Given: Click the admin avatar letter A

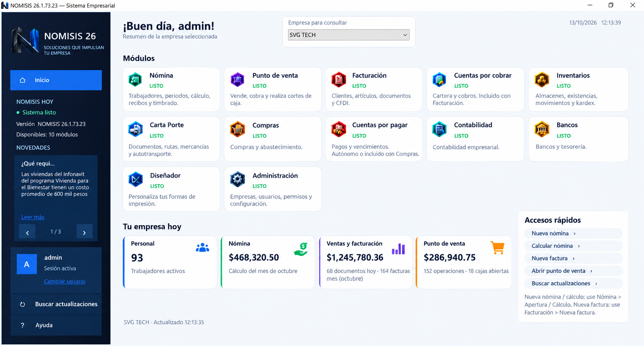Looking at the screenshot, I should click(27, 264).
